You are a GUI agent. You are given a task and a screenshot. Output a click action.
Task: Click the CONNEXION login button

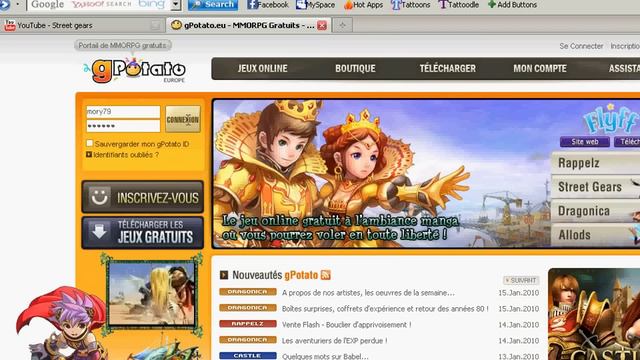[182, 119]
